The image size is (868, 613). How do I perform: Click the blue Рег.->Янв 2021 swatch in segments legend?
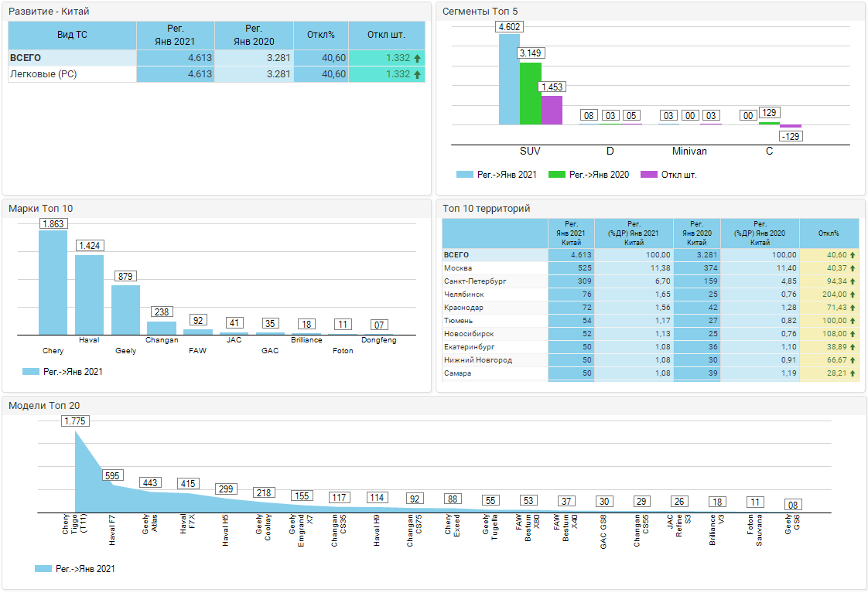point(464,175)
